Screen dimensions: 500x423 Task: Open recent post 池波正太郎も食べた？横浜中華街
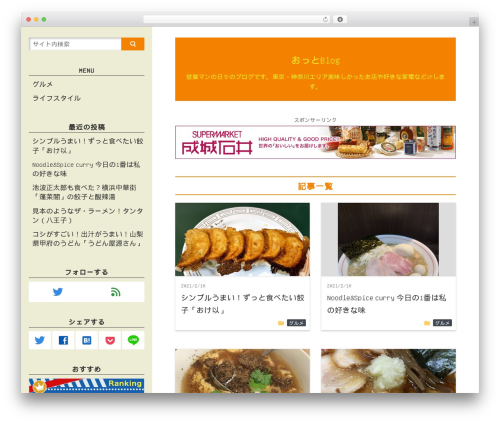click(x=84, y=192)
